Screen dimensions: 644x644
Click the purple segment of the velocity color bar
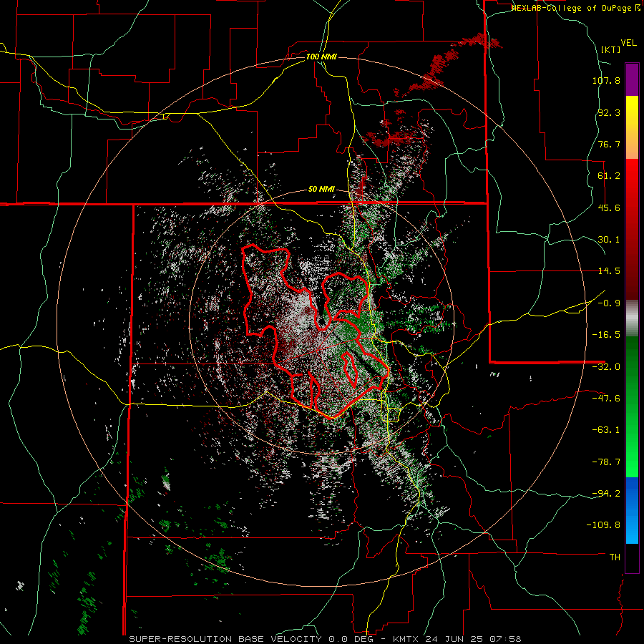click(x=632, y=79)
